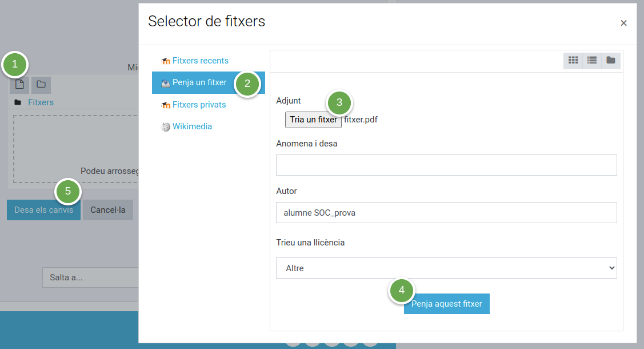Switch to icon grid view
Screen dimensions: 644x349
[x=573, y=61]
